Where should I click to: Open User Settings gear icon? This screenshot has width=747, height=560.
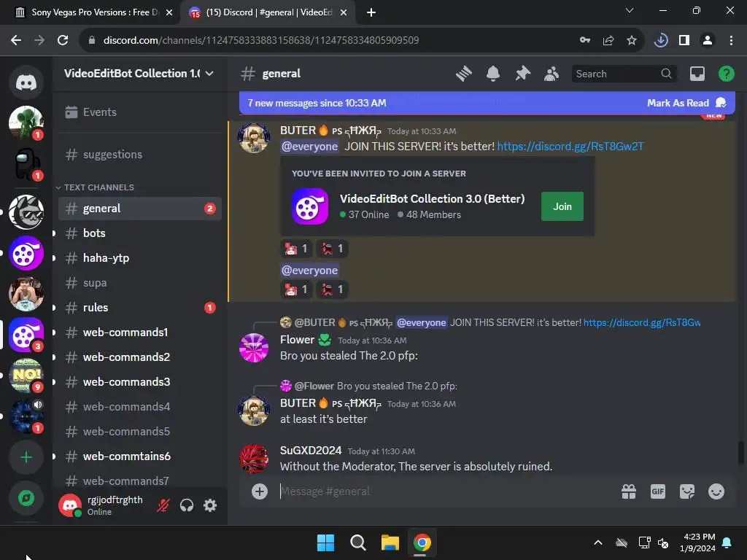210,505
